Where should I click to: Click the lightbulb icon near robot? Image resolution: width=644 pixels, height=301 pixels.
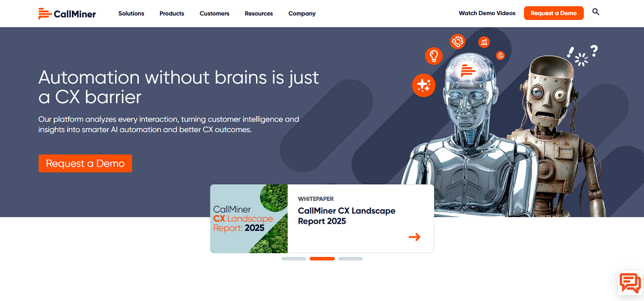click(434, 55)
